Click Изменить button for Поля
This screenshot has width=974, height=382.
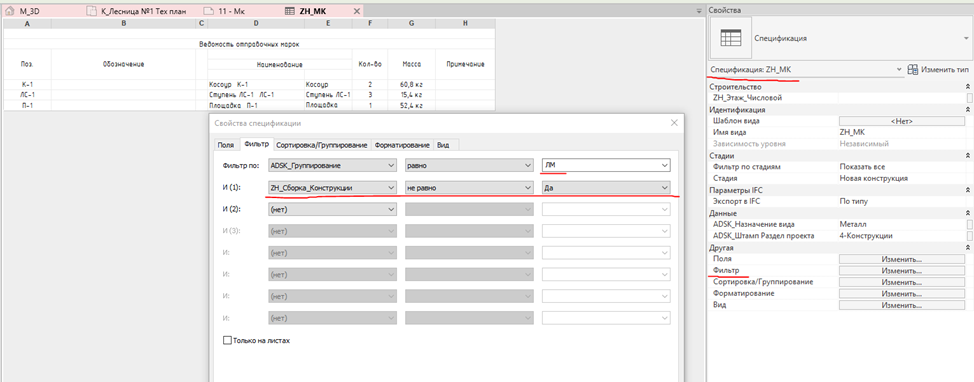tap(901, 258)
